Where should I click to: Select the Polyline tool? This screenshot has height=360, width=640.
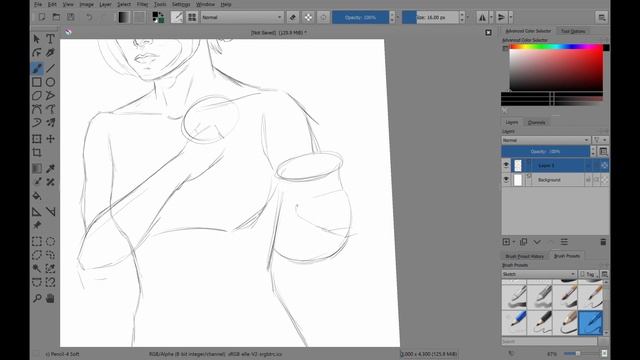50,96
